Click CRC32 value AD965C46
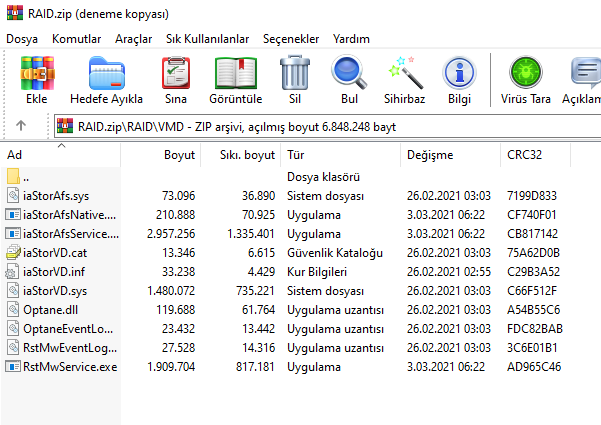This screenshot has height=425, width=601. tap(534, 367)
